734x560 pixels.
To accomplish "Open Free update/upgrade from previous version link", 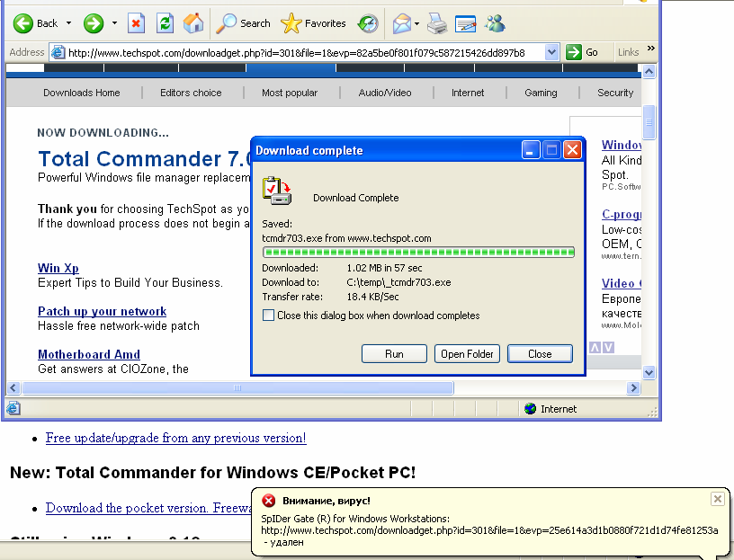I will pos(176,438).
